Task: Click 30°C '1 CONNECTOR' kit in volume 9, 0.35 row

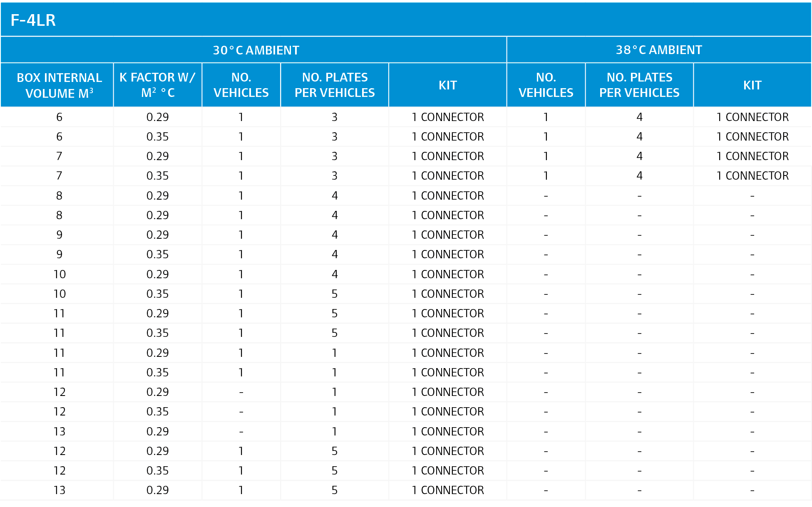Action: [448, 255]
